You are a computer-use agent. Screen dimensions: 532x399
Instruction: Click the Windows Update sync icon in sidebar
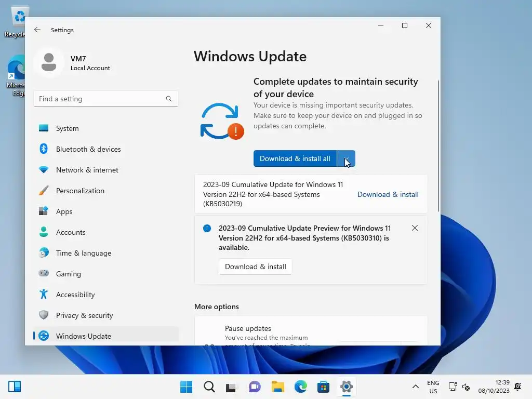click(44, 336)
